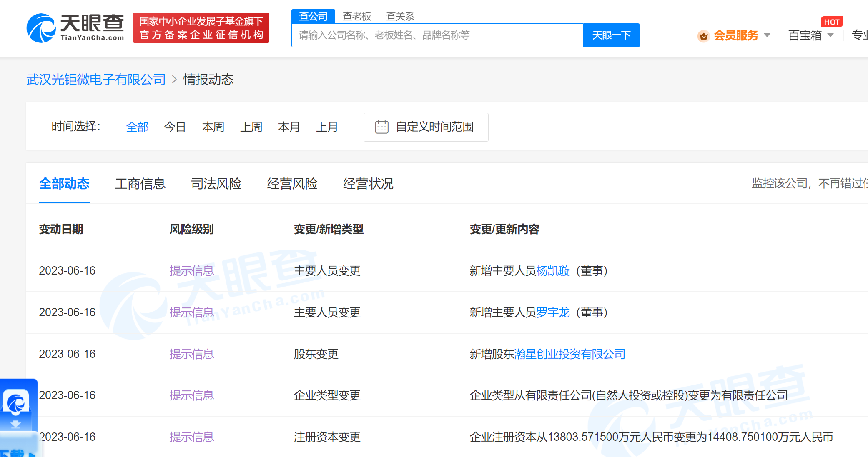
Task: Filter time by 今日
Action: pyautogui.click(x=175, y=127)
